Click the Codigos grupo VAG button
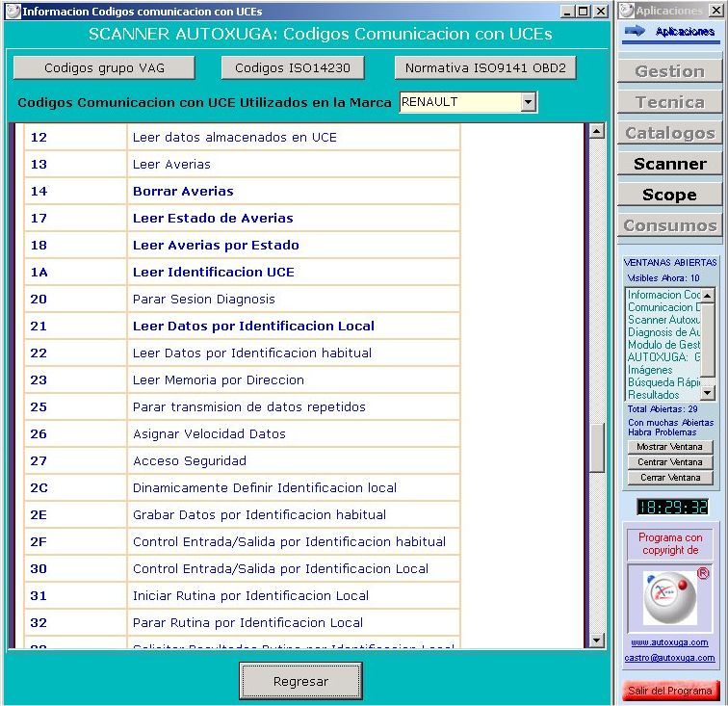This screenshot has width=728, height=706. (x=104, y=67)
